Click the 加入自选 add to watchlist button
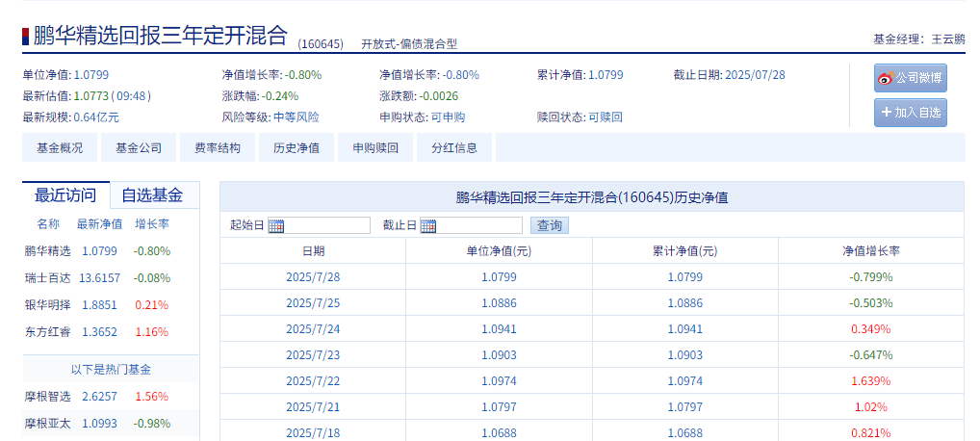Image resolution: width=980 pixels, height=441 pixels. pos(910,113)
